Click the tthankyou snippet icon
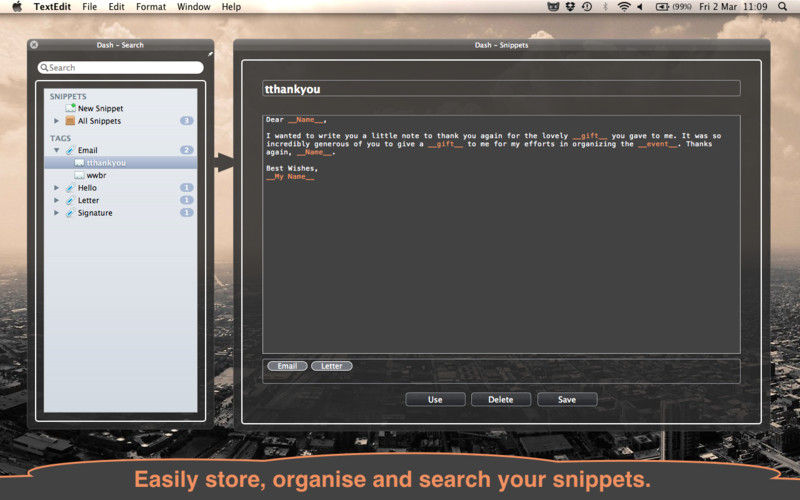This screenshot has width=800, height=500. [79, 163]
